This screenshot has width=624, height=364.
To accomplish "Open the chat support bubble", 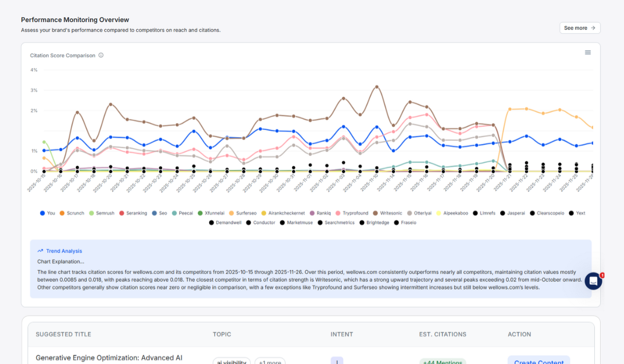I will pos(593,281).
